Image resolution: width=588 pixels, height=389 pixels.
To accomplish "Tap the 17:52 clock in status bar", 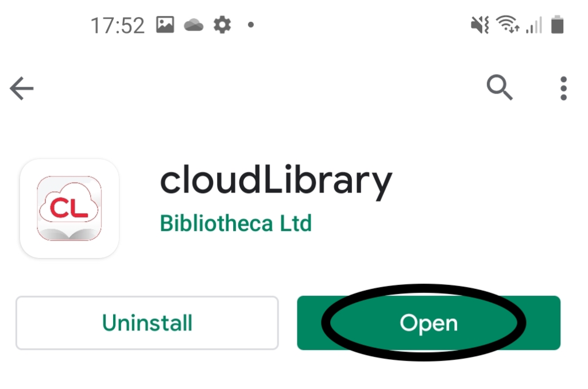I will [117, 25].
